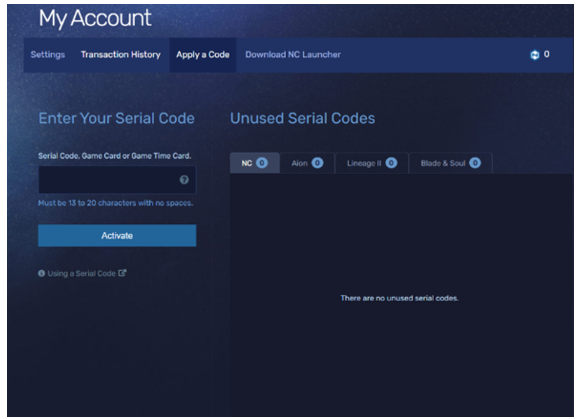Switch to the Lineage II codes tab
Image resolution: width=577 pixels, height=419 pixels.
point(372,163)
